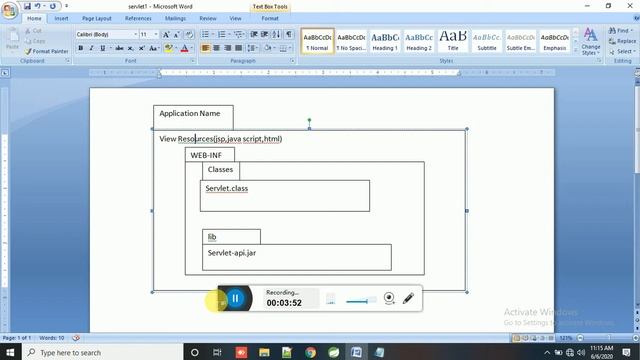Open font color dropdown arrow

pyautogui.click(x=192, y=48)
